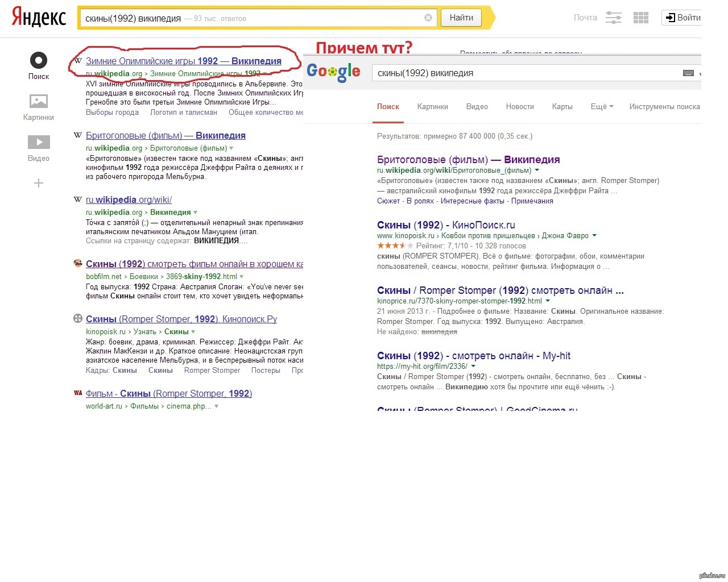Open Фильм - Скины world-art result
Image resolution: width=728 pixels, height=582 pixels.
tap(169, 393)
